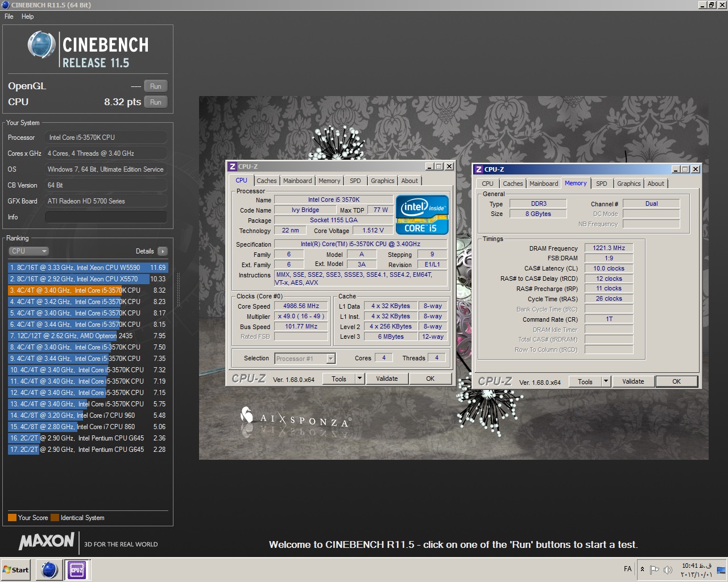728x582 pixels.
Task: Click OK in Memory CPU-Z window
Action: pyautogui.click(x=677, y=382)
